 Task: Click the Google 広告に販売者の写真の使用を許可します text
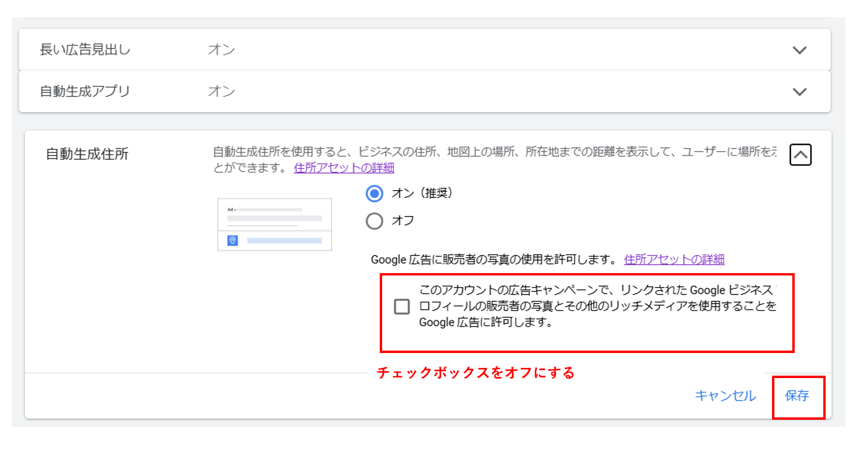pos(493,259)
